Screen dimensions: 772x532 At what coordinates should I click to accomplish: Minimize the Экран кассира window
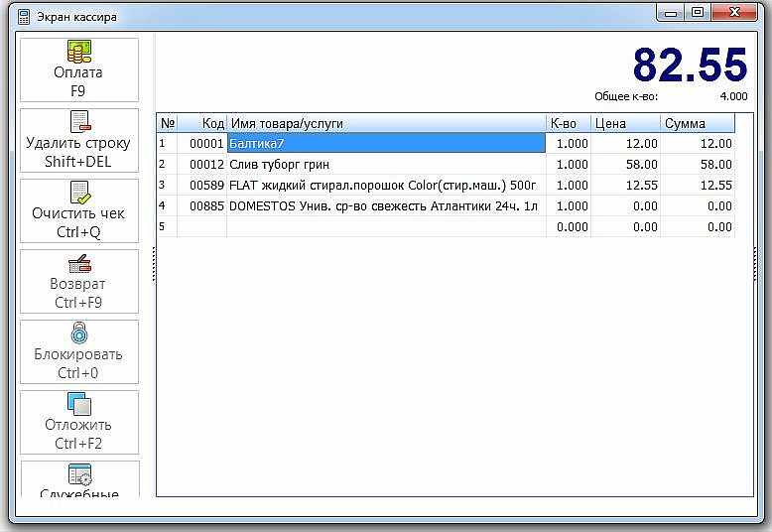click(671, 13)
